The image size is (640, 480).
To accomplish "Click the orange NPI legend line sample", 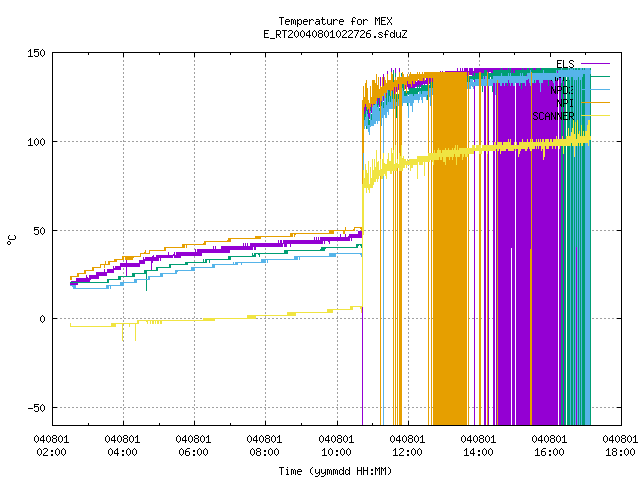I will click(596, 102).
